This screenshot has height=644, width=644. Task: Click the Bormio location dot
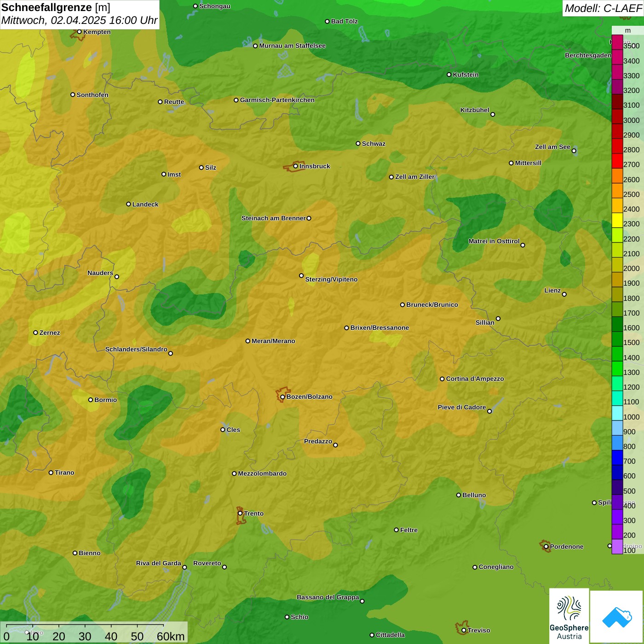(x=91, y=400)
